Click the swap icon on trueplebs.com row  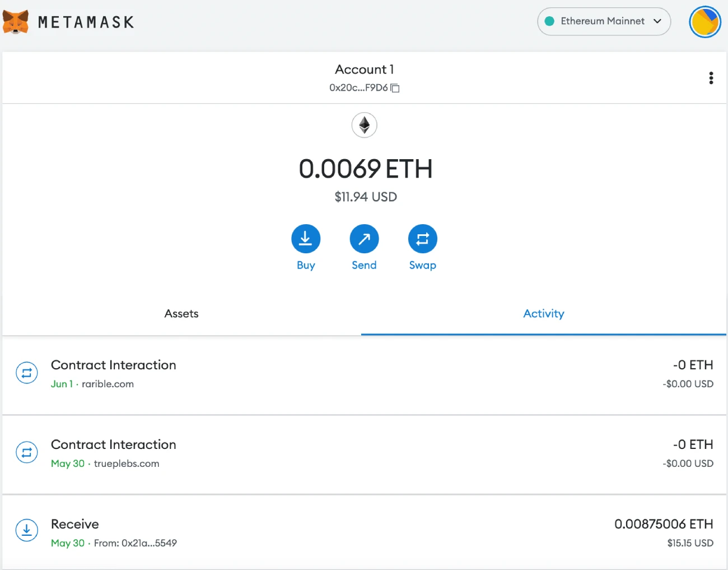(x=26, y=452)
